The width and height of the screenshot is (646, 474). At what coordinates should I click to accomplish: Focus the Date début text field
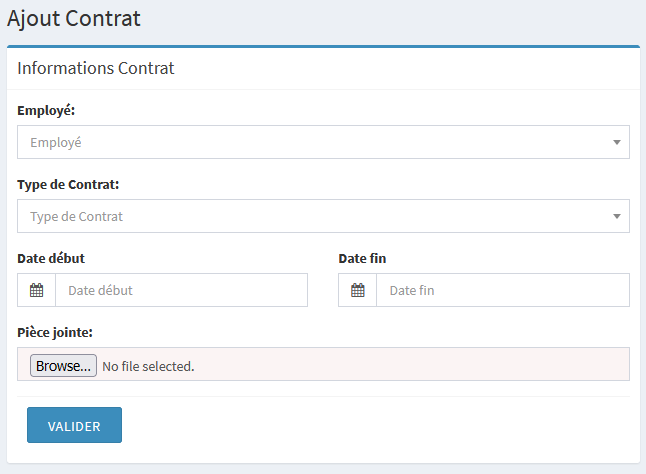click(181, 291)
